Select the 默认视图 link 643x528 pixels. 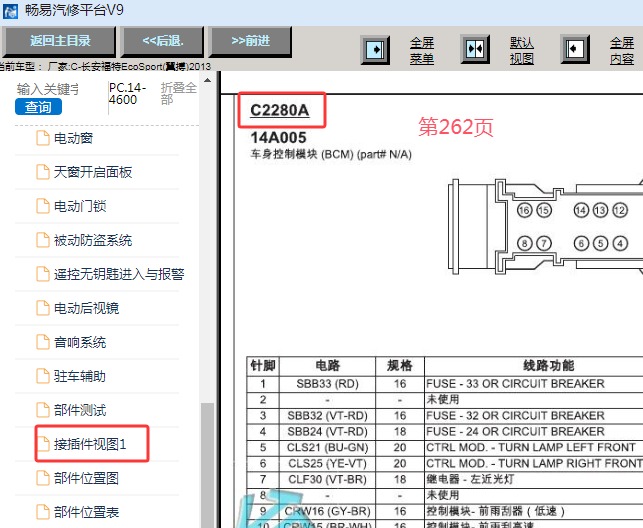[x=522, y=51]
